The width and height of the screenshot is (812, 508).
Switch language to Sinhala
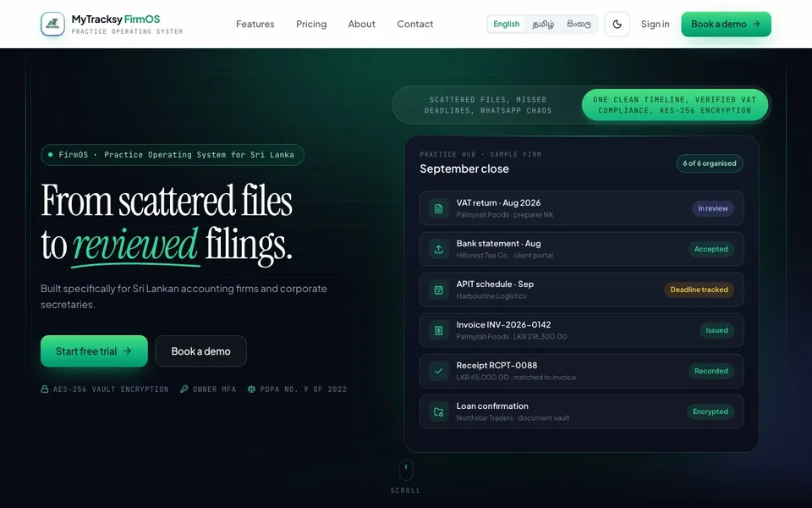pos(579,24)
